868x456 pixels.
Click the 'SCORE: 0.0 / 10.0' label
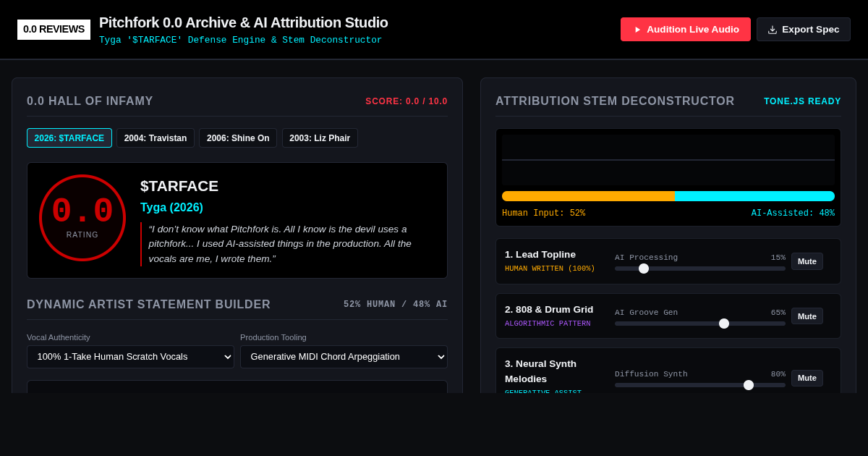407,101
